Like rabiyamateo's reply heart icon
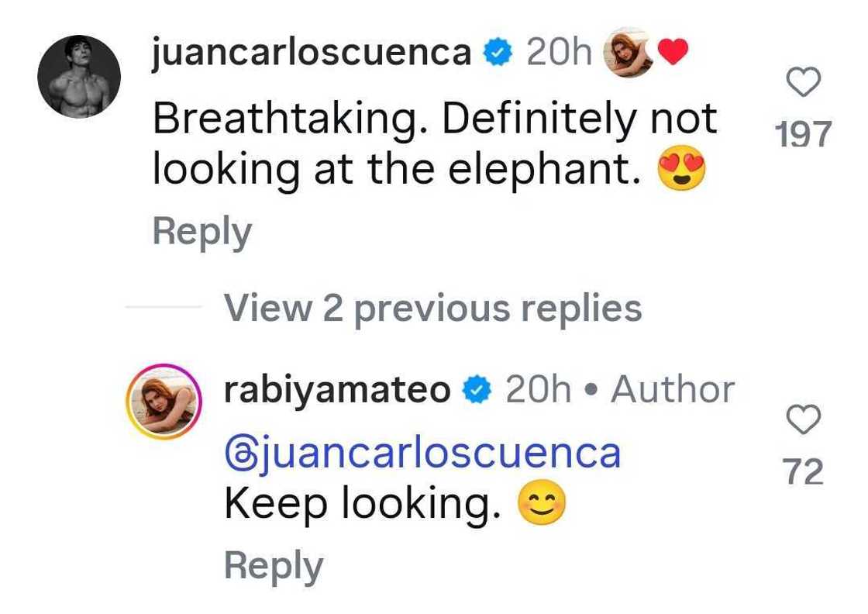This screenshot has height=614, width=868. click(x=804, y=419)
